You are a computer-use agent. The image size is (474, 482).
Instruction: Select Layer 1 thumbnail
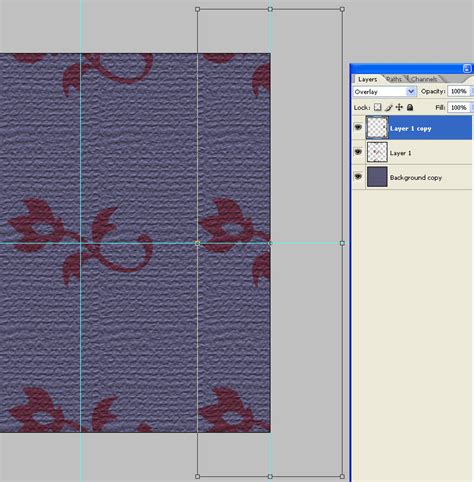(x=377, y=152)
